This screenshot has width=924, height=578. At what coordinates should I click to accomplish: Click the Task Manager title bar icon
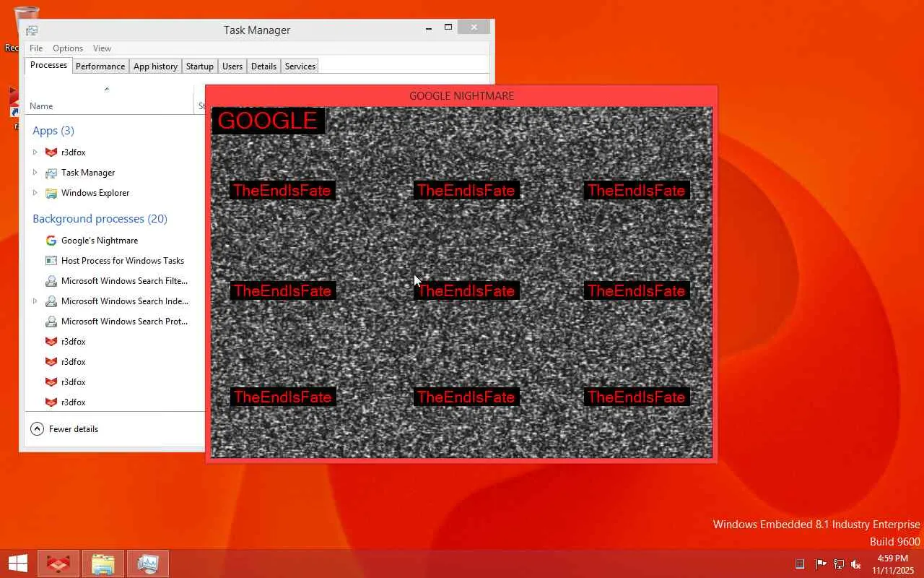[x=32, y=30]
